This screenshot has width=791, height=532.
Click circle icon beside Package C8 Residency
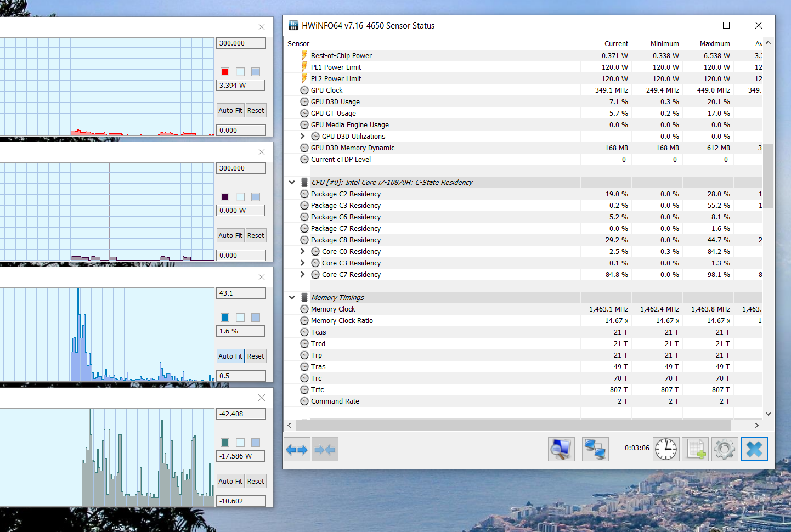click(304, 240)
